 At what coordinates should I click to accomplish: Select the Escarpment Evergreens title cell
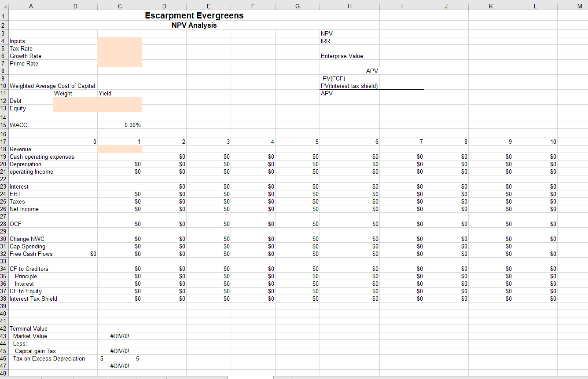(194, 15)
